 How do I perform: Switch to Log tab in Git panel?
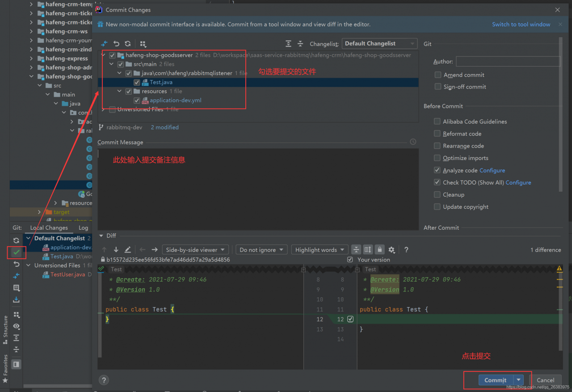83,228
